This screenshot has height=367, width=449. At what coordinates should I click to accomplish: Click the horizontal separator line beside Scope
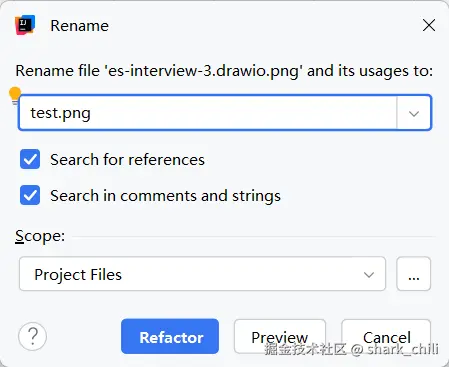254,237
